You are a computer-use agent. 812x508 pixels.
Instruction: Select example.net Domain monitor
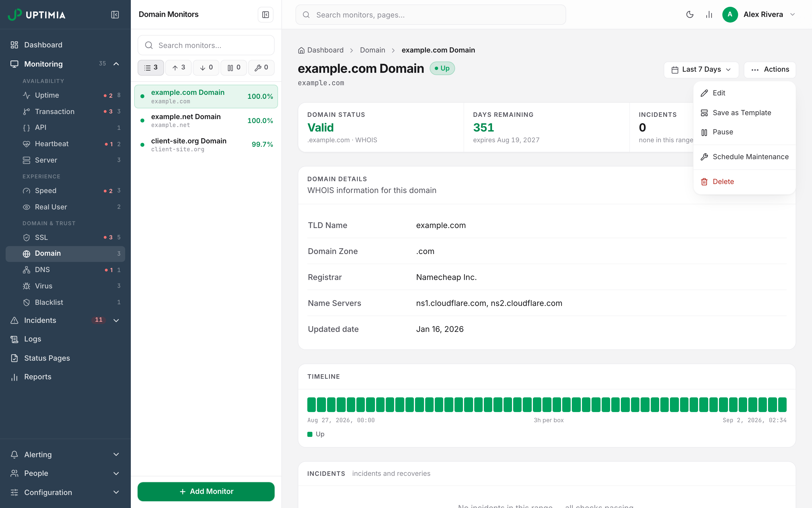pos(206,121)
